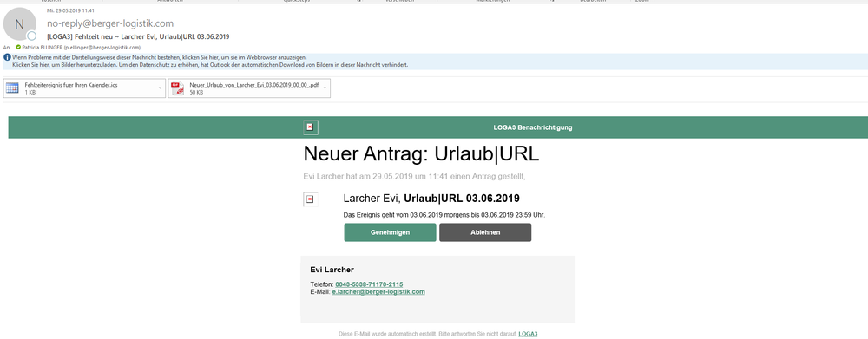Follow the LOGA3 link in the footer
Screen dimensions: 868x339
click(528, 334)
